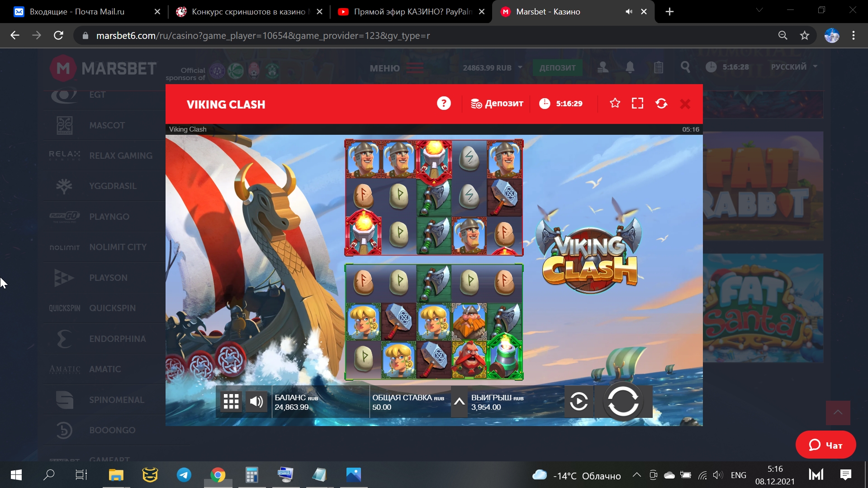Screen dimensions: 868x488
Task: Open the Chrome profile avatar
Action: click(x=832, y=35)
